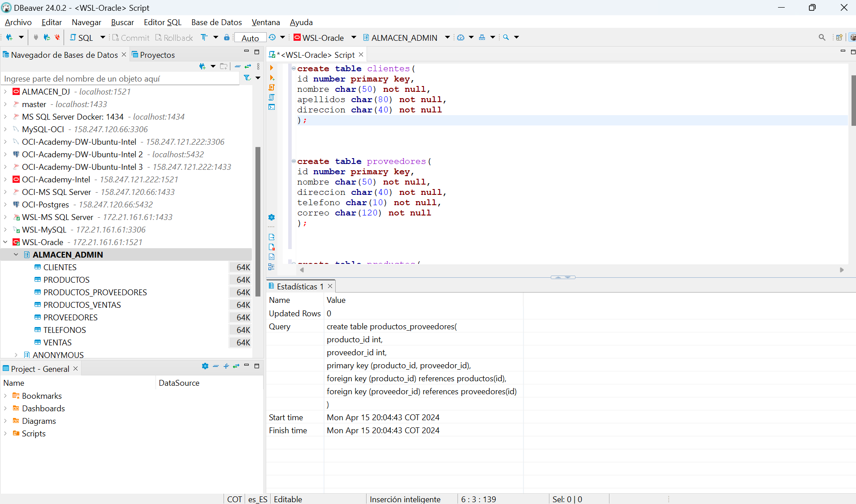Viewport: 856px width, 504px height.
Task: Open the Editor SQL menu
Action: 163,22
